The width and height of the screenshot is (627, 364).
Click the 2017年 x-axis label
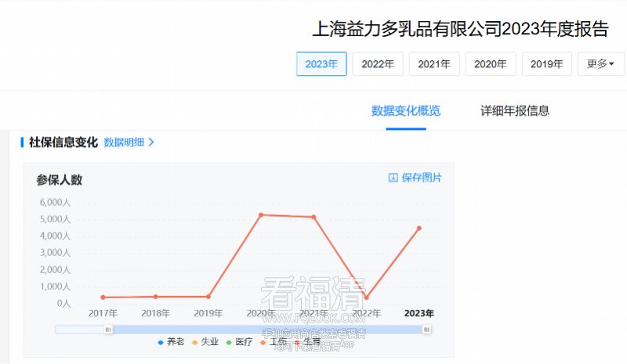click(103, 313)
